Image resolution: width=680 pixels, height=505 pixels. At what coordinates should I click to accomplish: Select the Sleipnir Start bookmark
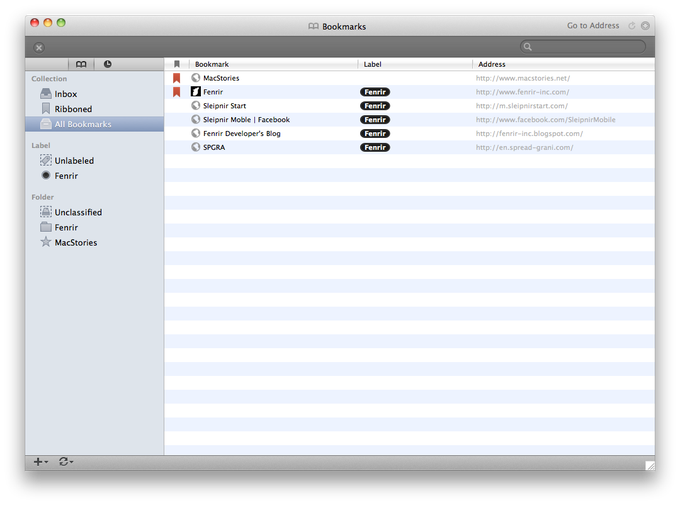tap(409, 106)
